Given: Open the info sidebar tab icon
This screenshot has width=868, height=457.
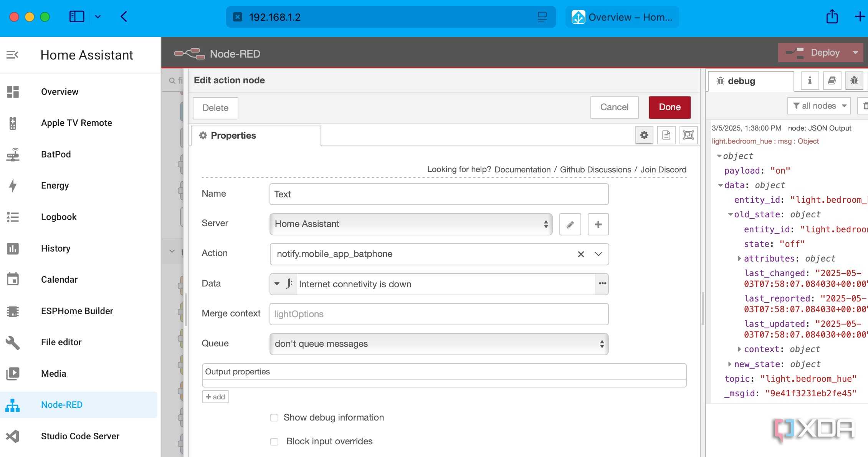Looking at the screenshot, I should [810, 81].
